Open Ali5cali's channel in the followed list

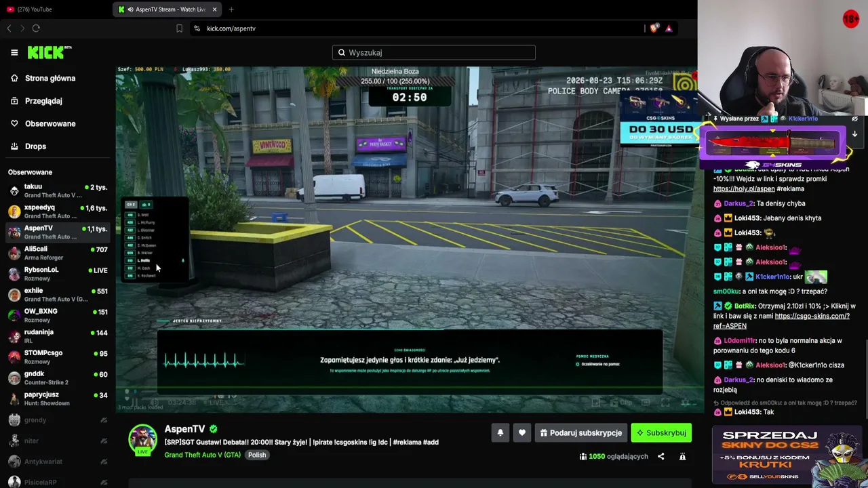click(58, 253)
